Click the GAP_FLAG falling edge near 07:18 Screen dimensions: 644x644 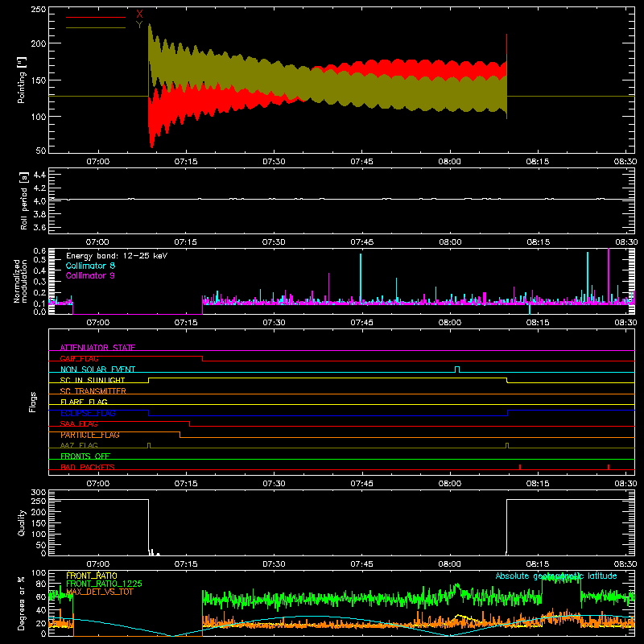(x=203, y=358)
